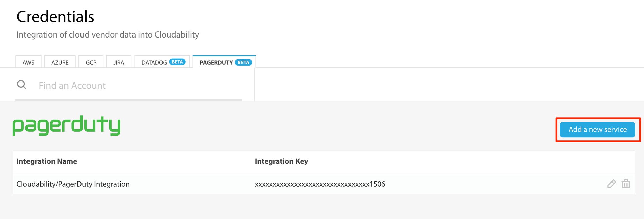Click the pencil edit icon for the integration
Viewport: 644px width, 219px height.
tap(611, 184)
